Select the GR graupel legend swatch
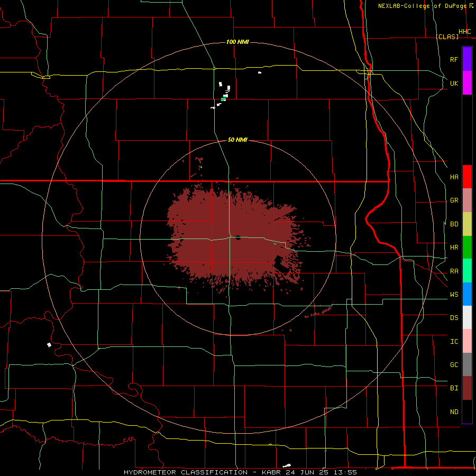Viewport: 476px width, 476px height. (467, 200)
